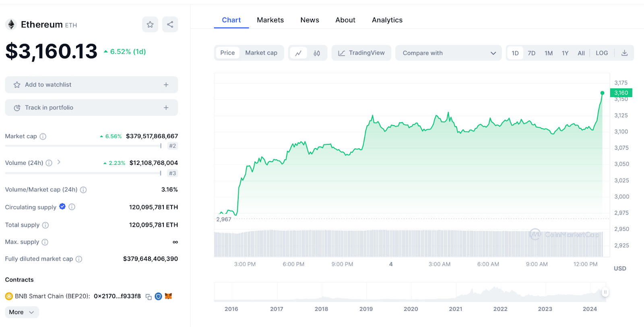The height and width of the screenshot is (327, 644).
Task: Select the 1M time range
Action: click(549, 53)
